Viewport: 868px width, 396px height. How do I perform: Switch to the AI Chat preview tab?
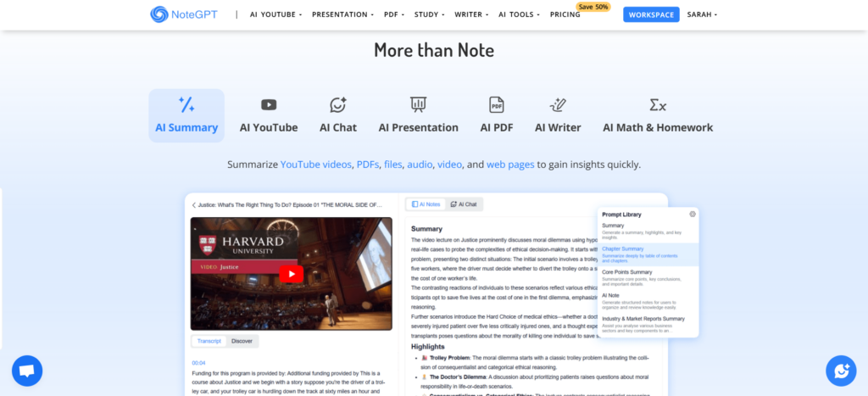point(464,204)
